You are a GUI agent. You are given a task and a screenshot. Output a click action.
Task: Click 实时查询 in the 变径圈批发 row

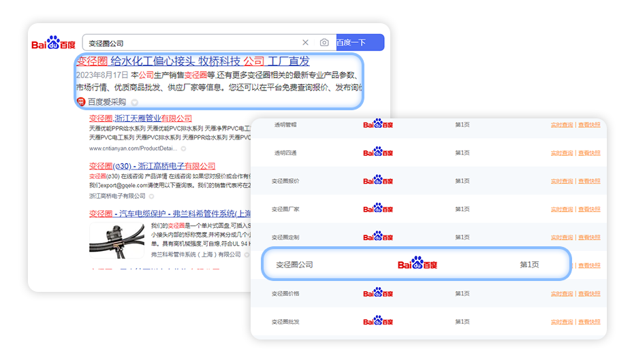[x=562, y=322]
